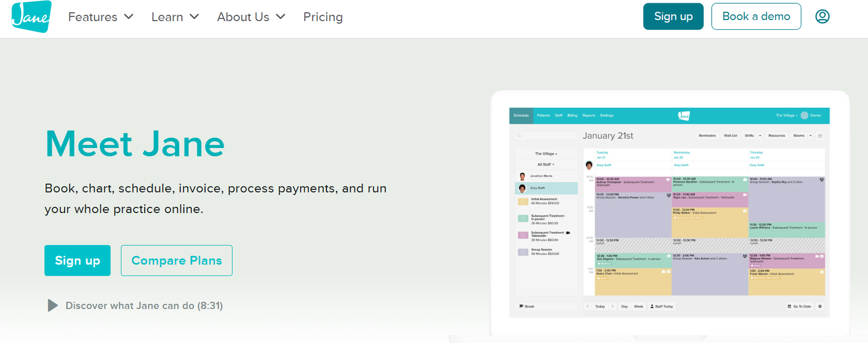
Task: Open the gear settings icon beside Go To Date
Action: [x=820, y=306]
